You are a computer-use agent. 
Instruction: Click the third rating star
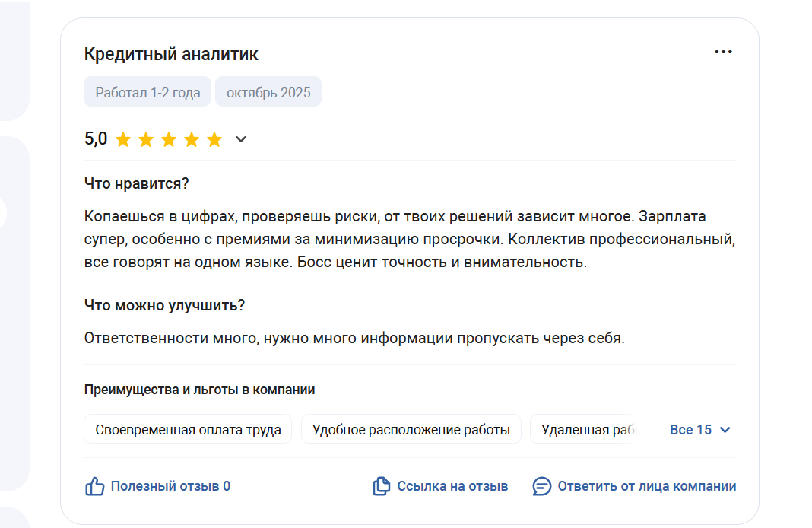point(169,139)
